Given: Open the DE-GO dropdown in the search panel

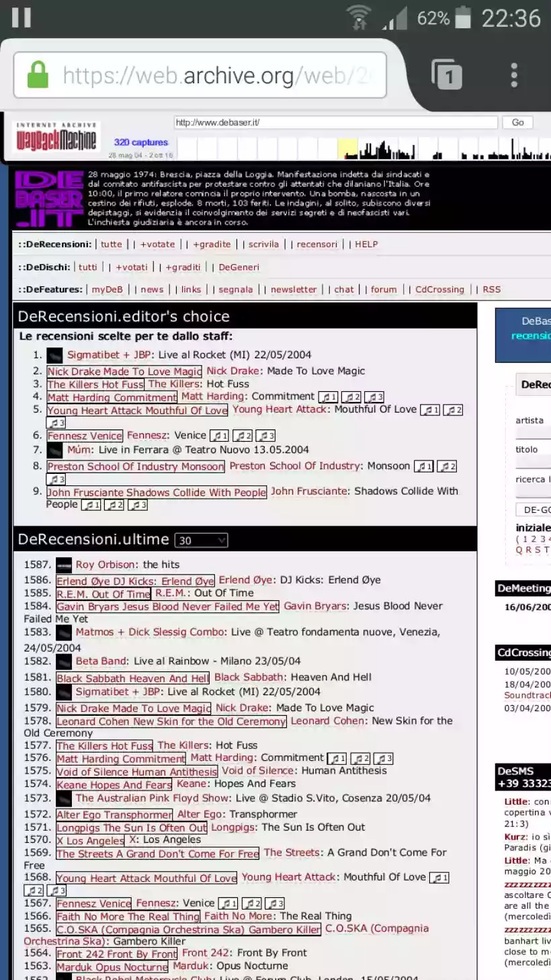Looking at the screenshot, I should click(x=534, y=509).
